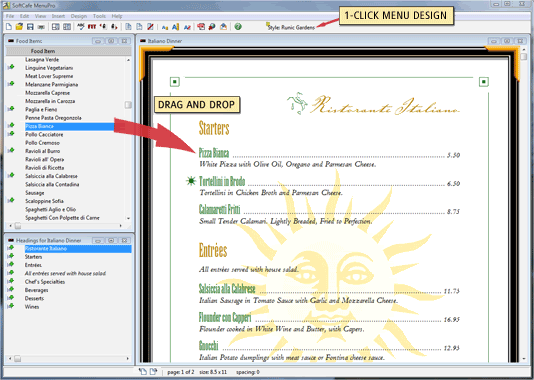Click the first window layout toolbar icon
This screenshot has height=380, width=534.
tap(56, 27)
